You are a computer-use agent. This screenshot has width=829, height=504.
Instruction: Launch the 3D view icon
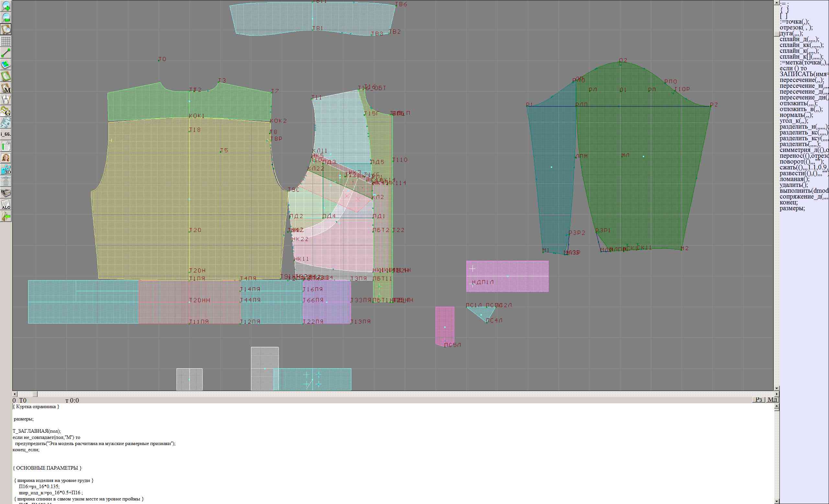tap(6, 169)
